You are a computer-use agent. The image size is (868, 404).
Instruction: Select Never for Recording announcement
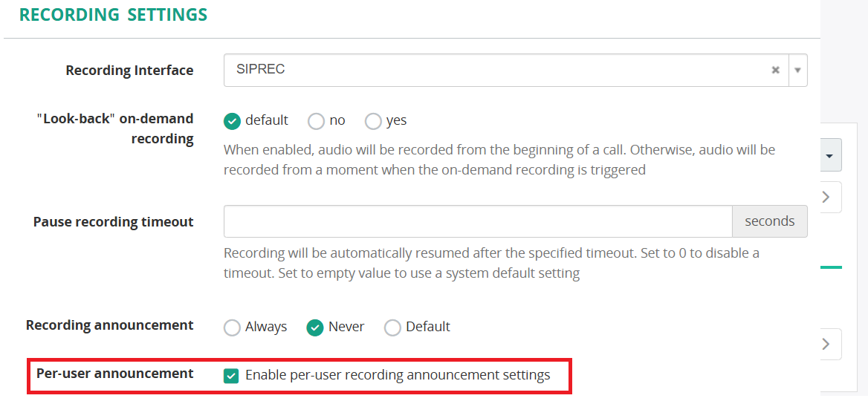tap(315, 328)
